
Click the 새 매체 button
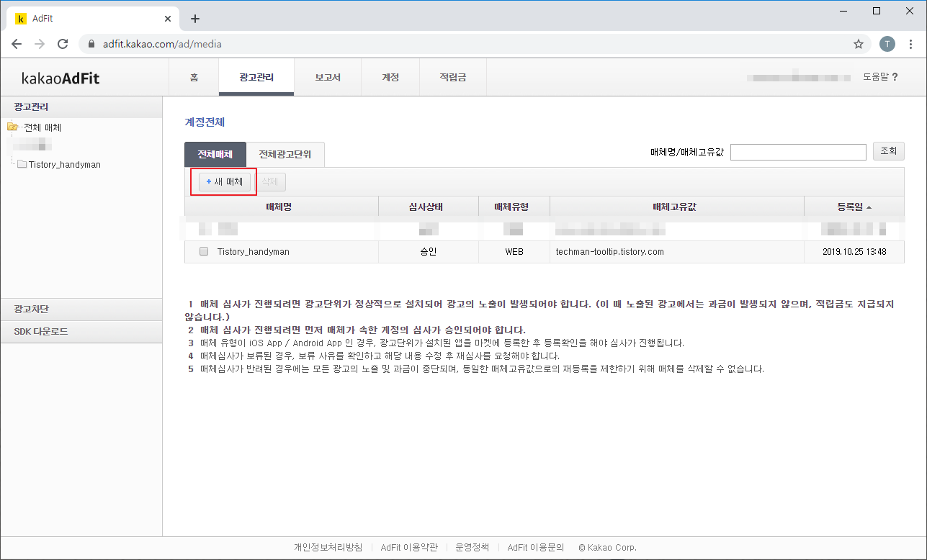pyautogui.click(x=224, y=182)
